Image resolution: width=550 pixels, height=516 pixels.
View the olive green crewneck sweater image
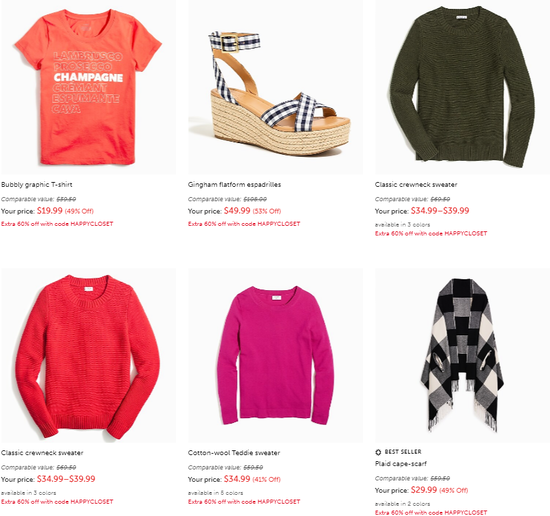coord(462,87)
